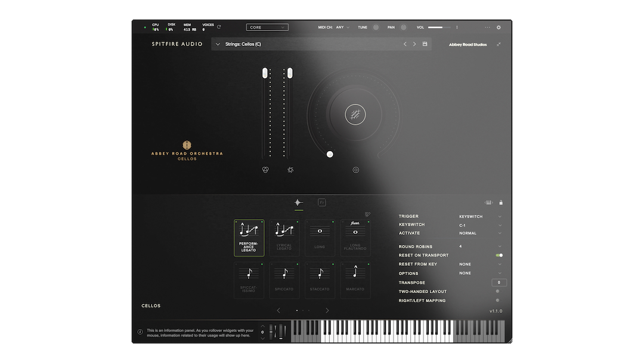Toggle Reset on Transport switch
This screenshot has height=363, width=644.
[x=499, y=256]
